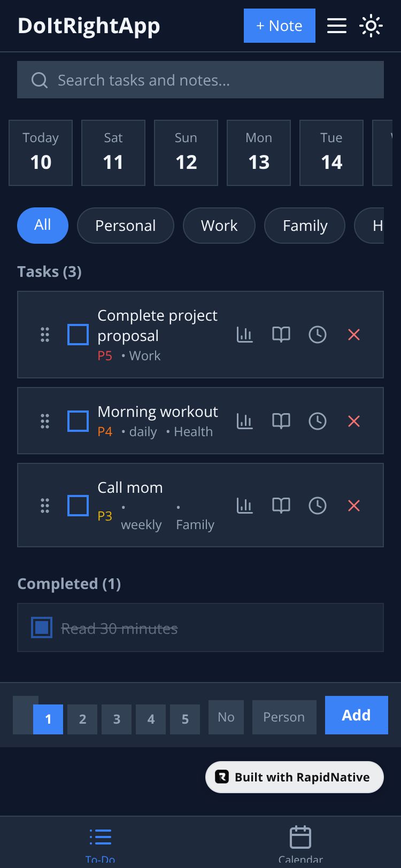Open stats chart icon for Morning workout
401x868 pixels.
point(245,421)
